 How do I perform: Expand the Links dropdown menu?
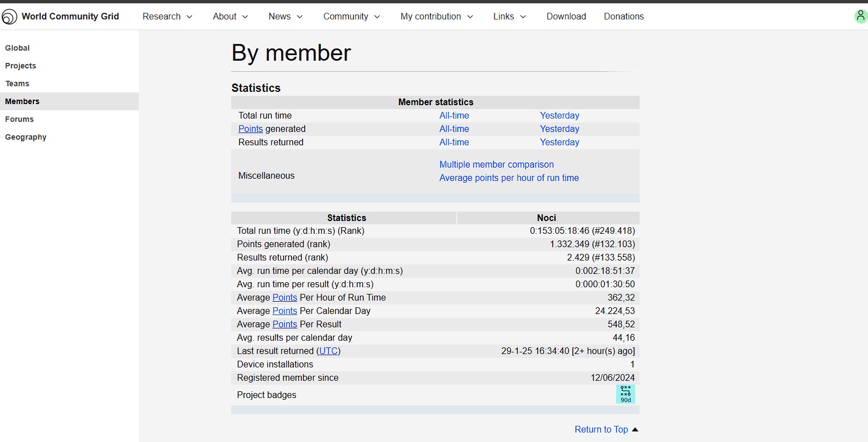pos(510,17)
